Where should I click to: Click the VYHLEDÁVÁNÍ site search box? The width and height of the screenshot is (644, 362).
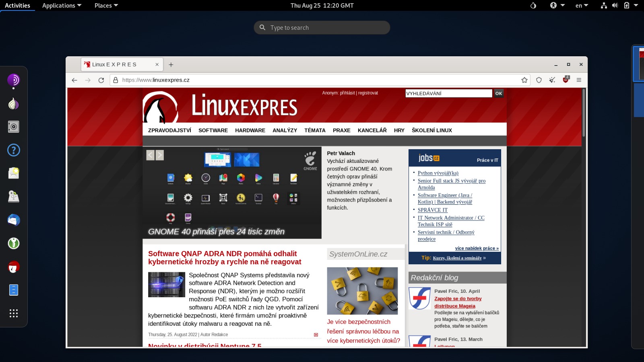(449, 93)
